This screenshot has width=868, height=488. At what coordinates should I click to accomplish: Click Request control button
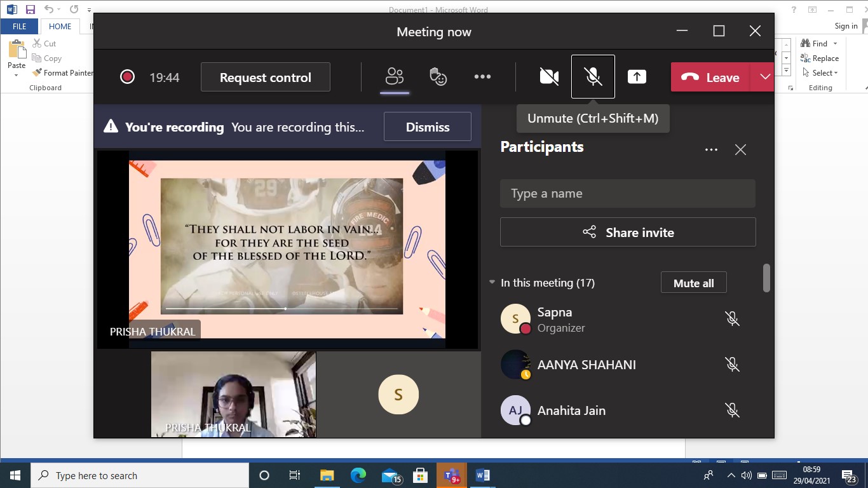[x=266, y=78]
